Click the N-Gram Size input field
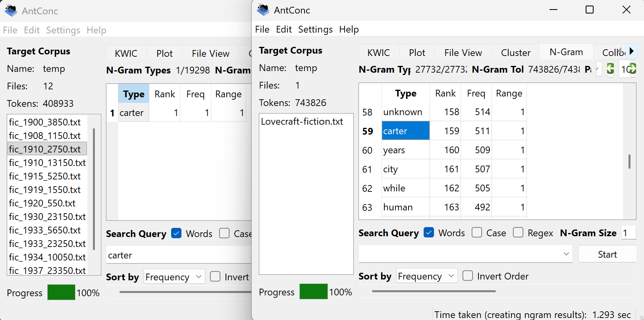The height and width of the screenshot is (320, 644). (628, 233)
